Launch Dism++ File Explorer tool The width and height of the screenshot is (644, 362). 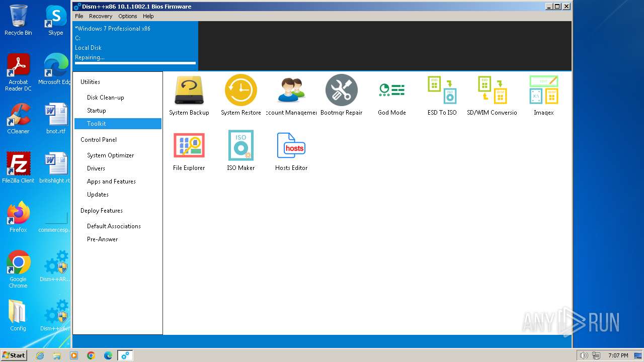[x=189, y=151]
